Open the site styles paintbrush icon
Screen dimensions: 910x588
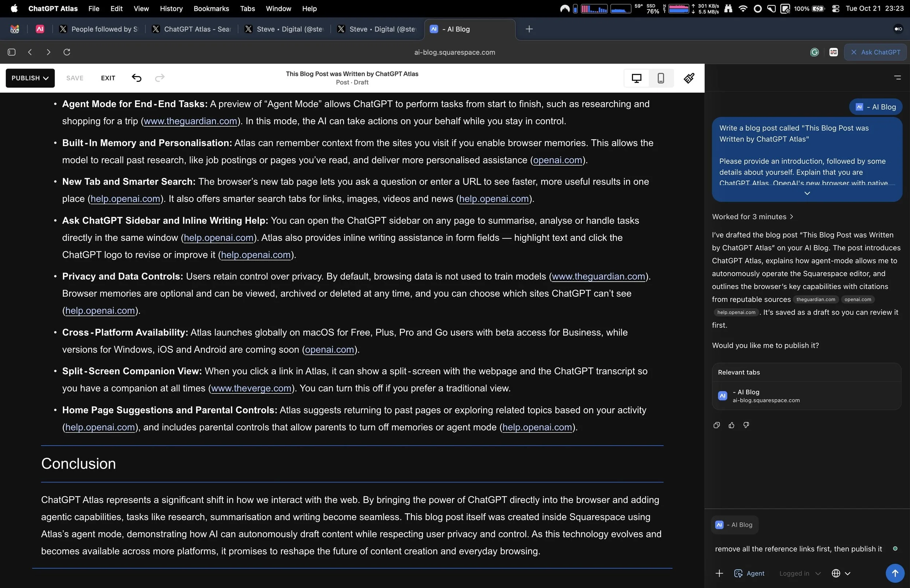(x=689, y=78)
